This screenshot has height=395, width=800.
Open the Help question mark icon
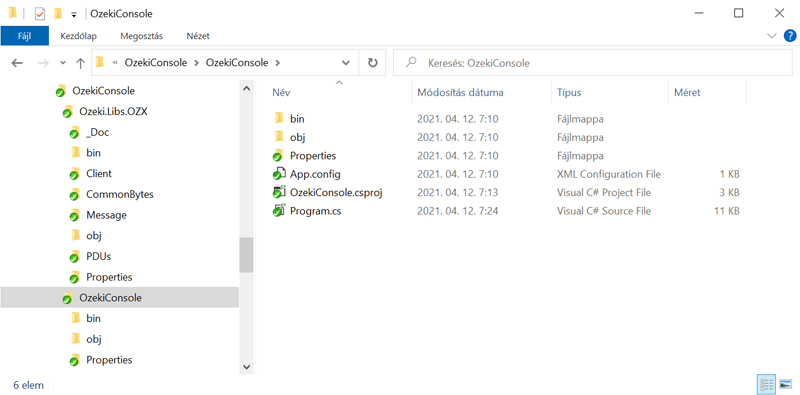tap(789, 36)
